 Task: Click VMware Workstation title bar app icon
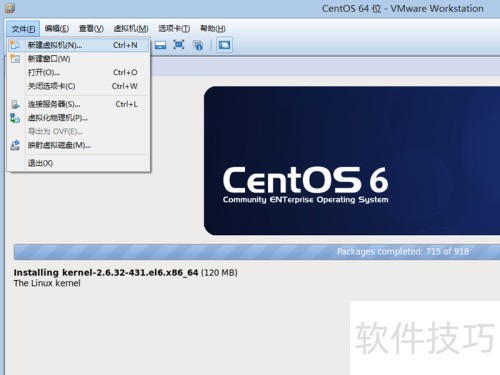pos(10,8)
